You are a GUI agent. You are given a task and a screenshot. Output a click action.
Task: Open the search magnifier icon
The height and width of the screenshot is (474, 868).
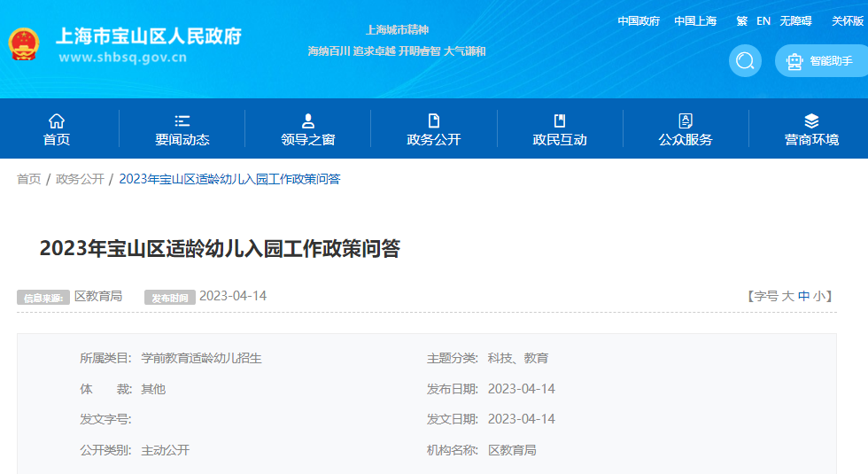pos(745,61)
